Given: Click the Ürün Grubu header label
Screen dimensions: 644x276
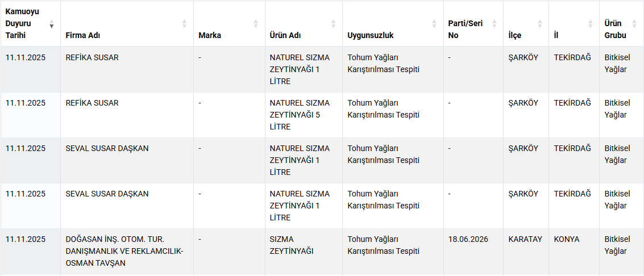Looking at the screenshot, I should [615, 29].
